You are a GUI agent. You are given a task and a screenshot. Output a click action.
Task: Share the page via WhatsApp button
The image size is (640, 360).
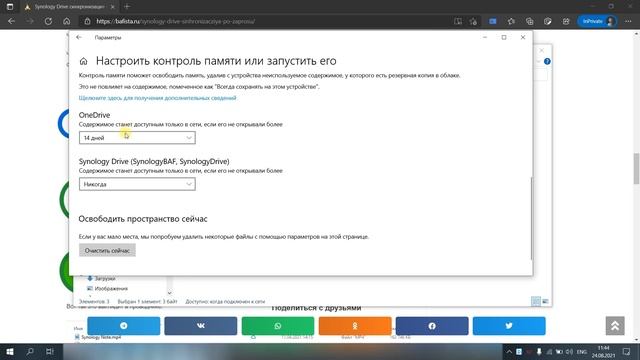(278, 326)
